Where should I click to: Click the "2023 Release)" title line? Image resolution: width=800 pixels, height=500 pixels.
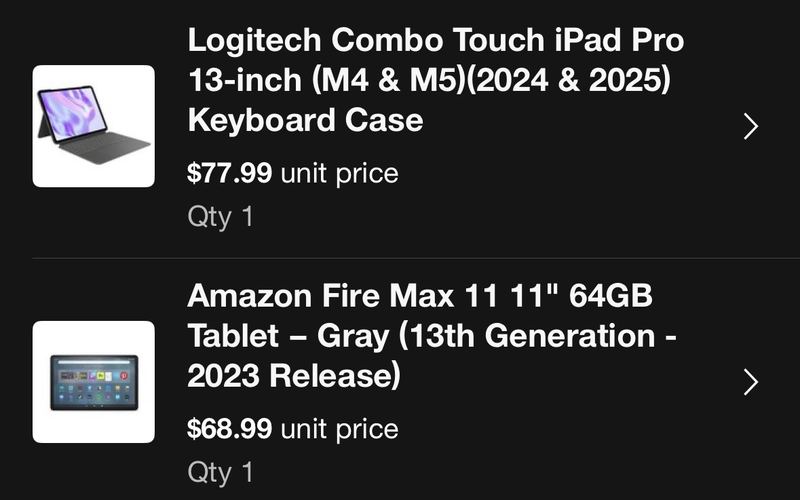coord(294,376)
